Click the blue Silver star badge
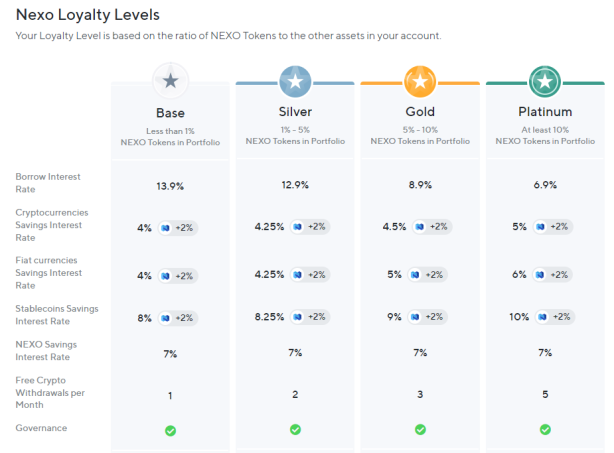Viewport: 614px width, 453px height. pyautogui.click(x=295, y=81)
